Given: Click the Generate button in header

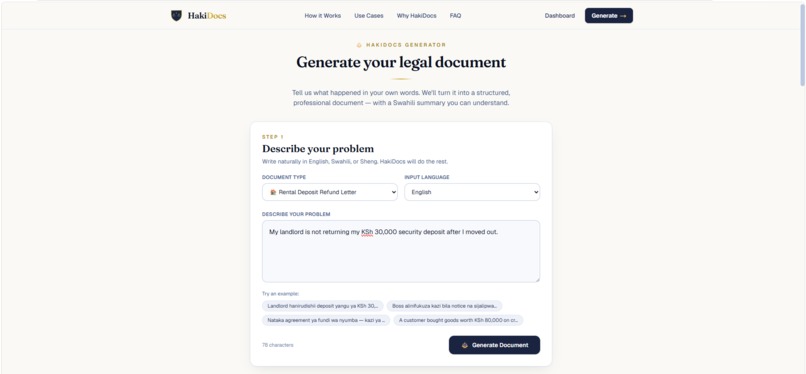Looking at the screenshot, I should coord(609,15).
